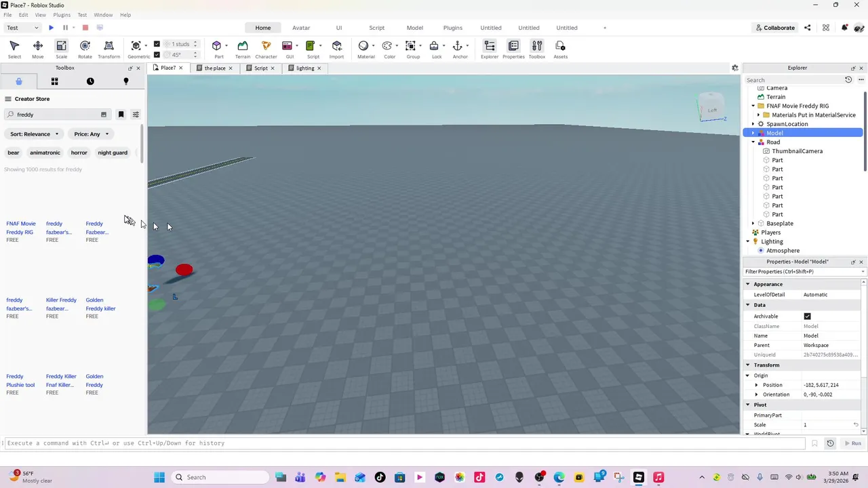This screenshot has height=488, width=868.
Task: Expand the Position property
Action: click(757, 385)
